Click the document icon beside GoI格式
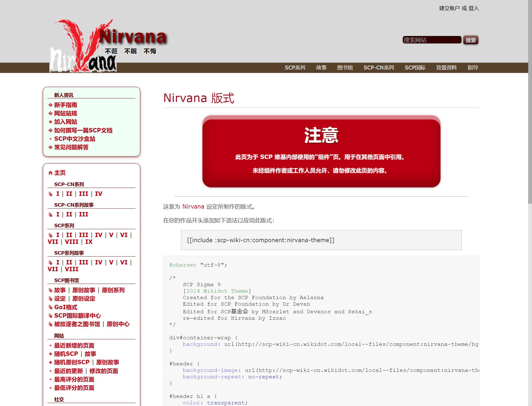 click(x=50, y=307)
